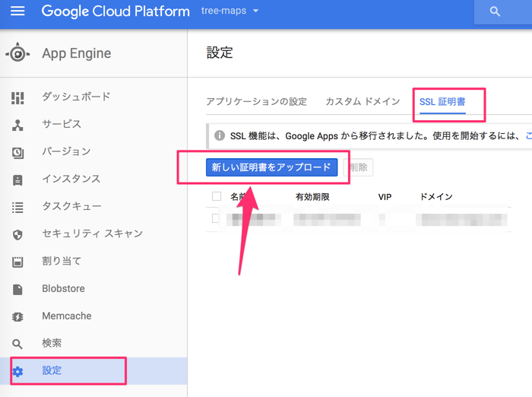Click the 割り当て quota icon
The height and width of the screenshot is (397, 532).
click(x=17, y=262)
